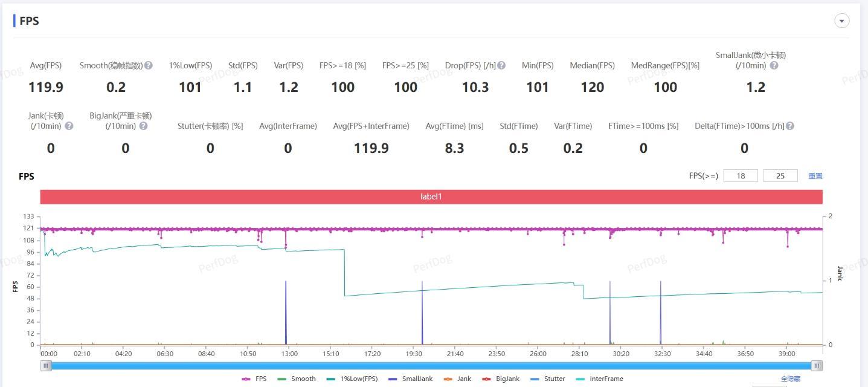868x387 pixels.
Task: Collapse the FPS panel with arrow button
Action: pyautogui.click(x=842, y=21)
